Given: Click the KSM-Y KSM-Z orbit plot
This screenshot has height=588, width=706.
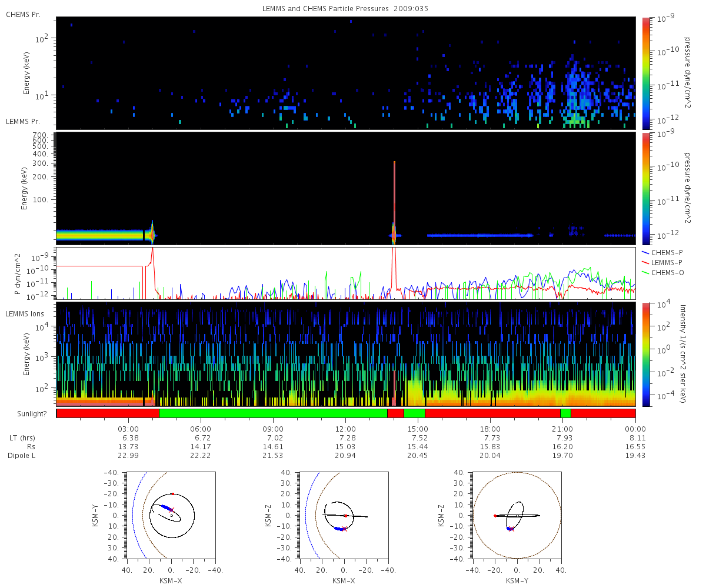Looking at the screenshot, I should coord(517,515).
